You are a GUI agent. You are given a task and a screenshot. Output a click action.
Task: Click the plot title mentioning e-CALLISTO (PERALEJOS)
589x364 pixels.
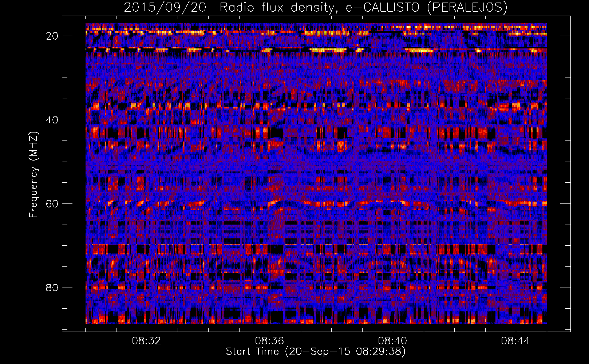click(x=315, y=8)
